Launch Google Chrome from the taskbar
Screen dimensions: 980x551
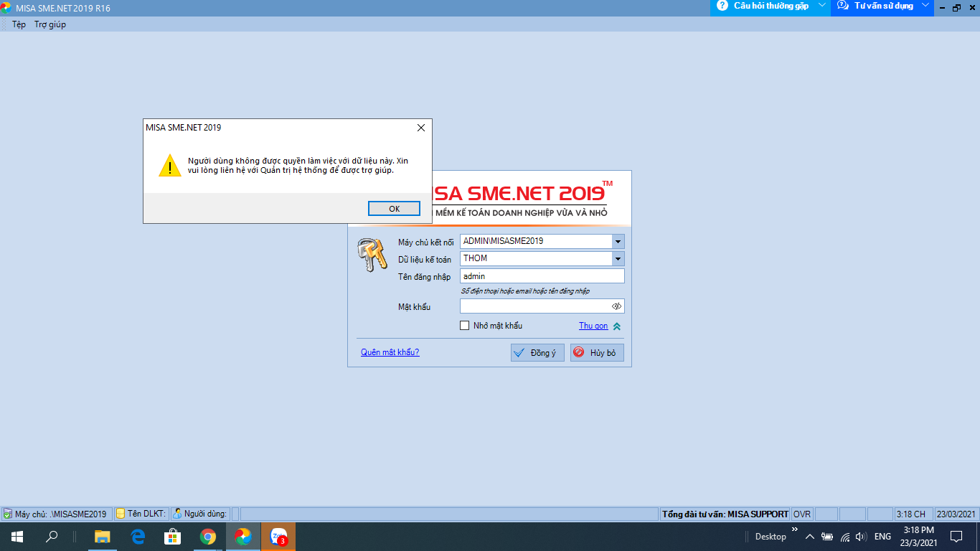click(208, 537)
